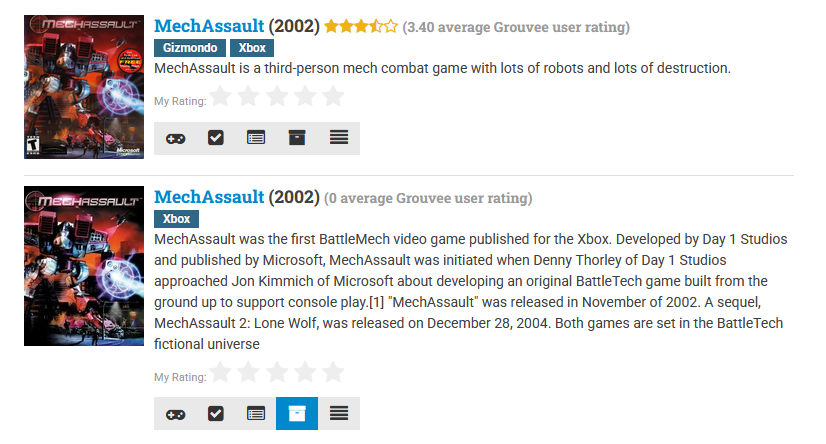
Task: Click archive box icon for first MechAssault entry
Action: click(x=297, y=138)
